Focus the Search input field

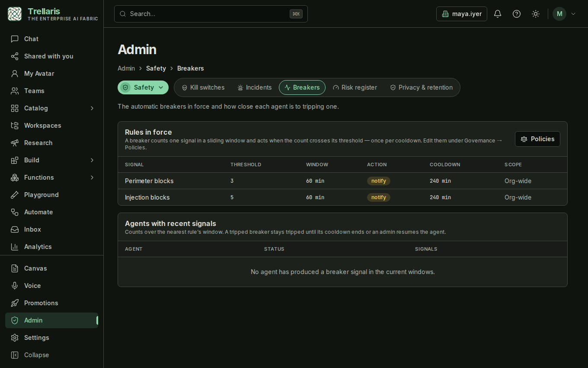coord(211,14)
